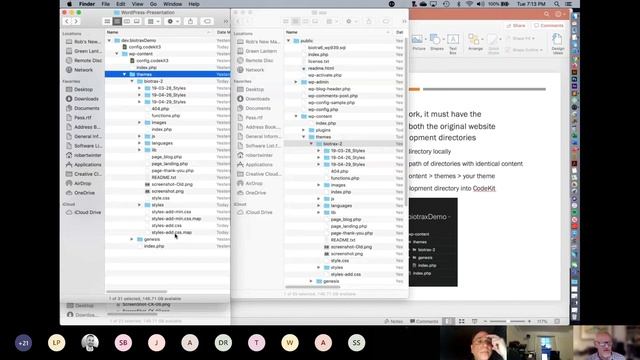640x360 pixels.
Task: Open File menu in menu bar
Action: pyautogui.click(x=106, y=4)
